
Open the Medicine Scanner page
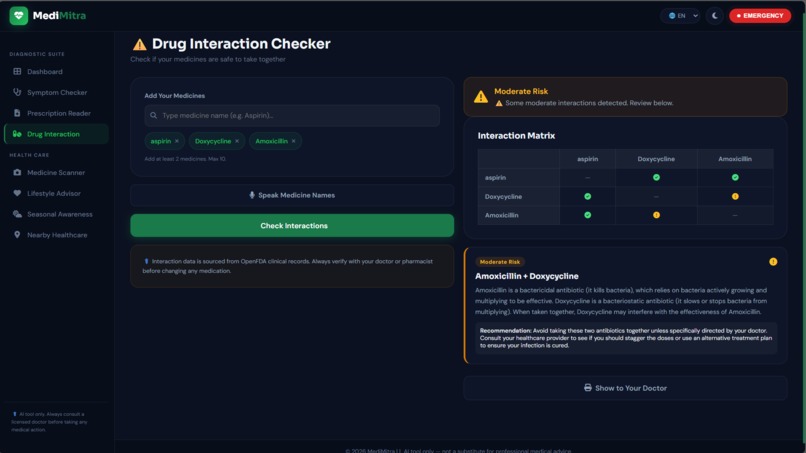click(x=56, y=173)
